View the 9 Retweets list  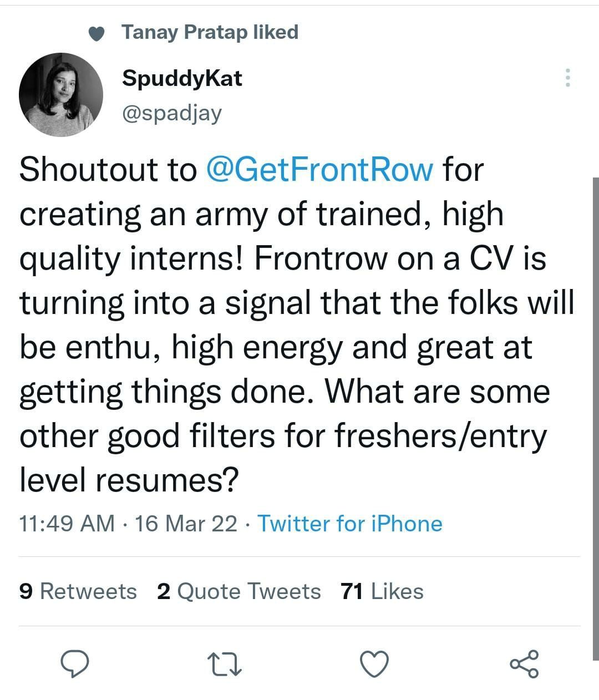(x=78, y=591)
